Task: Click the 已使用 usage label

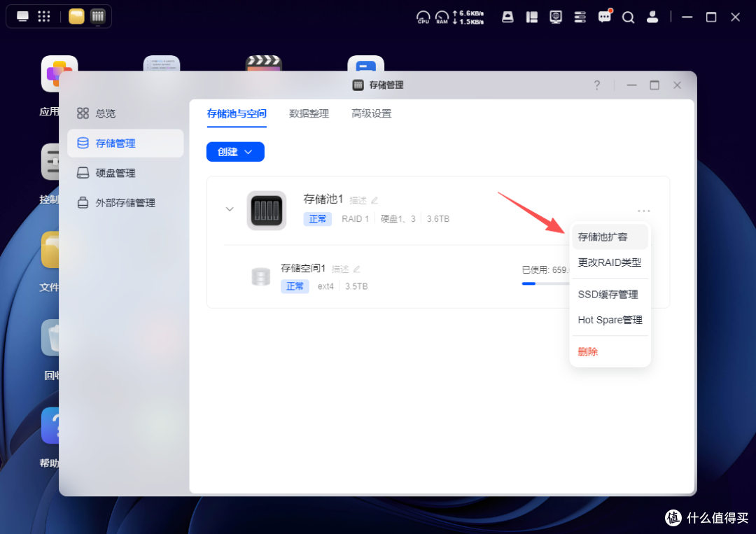Action: (545, 270)
